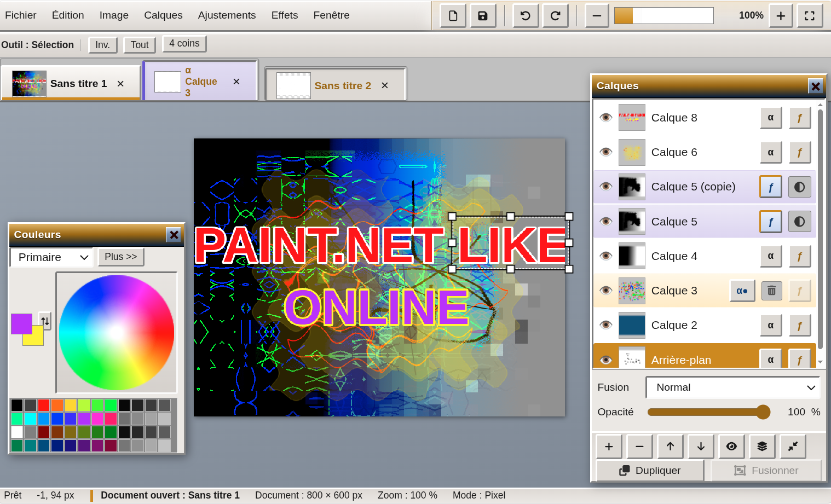The image size is (831, 504).
Task: Select Calque 2 layer thumbnail
Action: (632, 325)
